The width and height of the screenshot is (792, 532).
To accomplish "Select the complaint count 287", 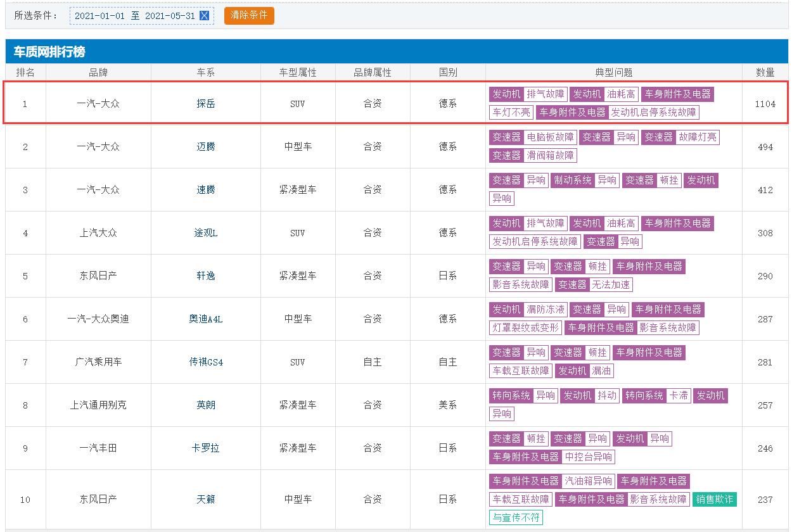I will [x=765, y=319].
